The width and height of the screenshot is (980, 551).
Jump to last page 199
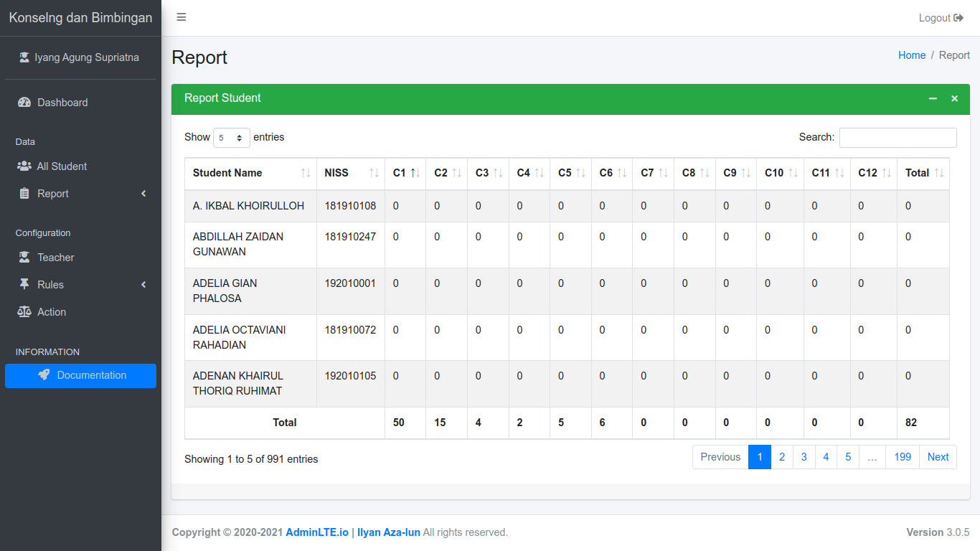[903, 457]
